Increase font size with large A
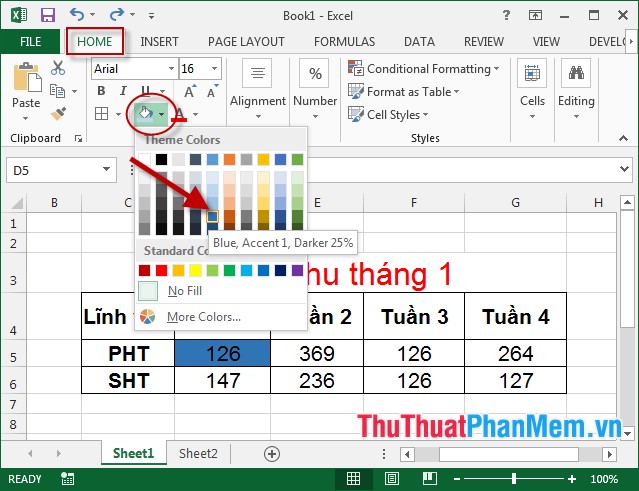Image resolution: width=639 pixels, height=491 pixels. [190, 92]
